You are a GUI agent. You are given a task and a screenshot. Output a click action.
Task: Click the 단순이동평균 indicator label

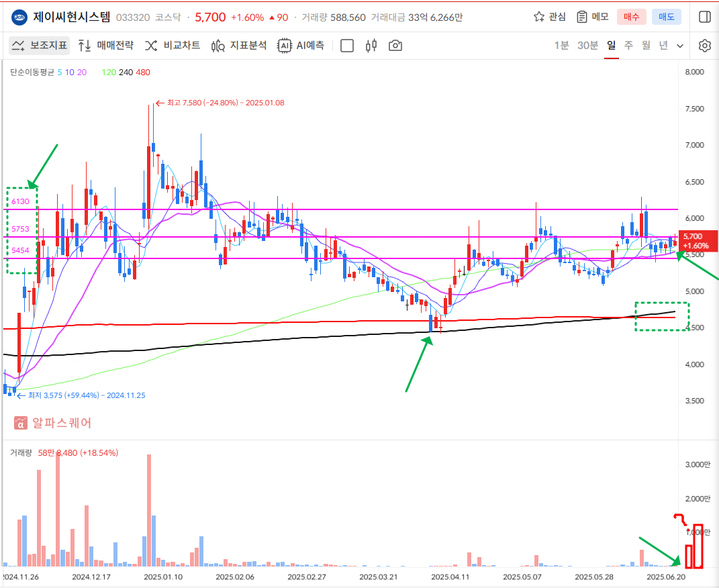point(32,72)
